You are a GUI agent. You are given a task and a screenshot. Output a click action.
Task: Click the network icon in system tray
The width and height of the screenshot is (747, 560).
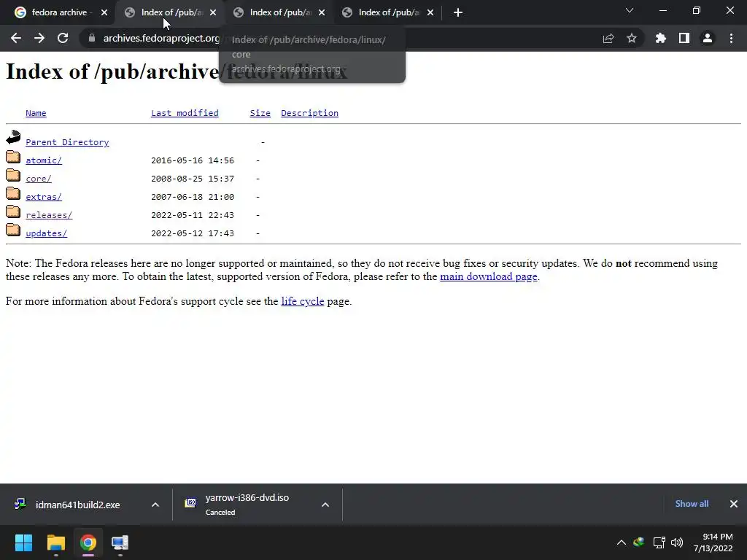point(659,542)
